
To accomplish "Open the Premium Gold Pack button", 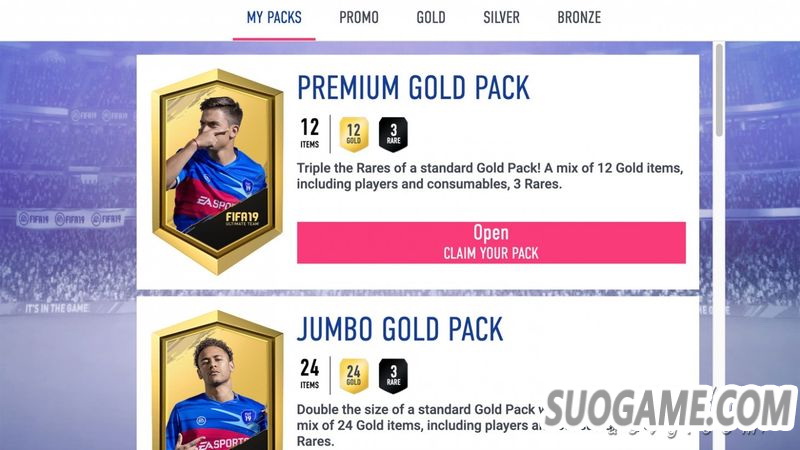I will [491, 242].
